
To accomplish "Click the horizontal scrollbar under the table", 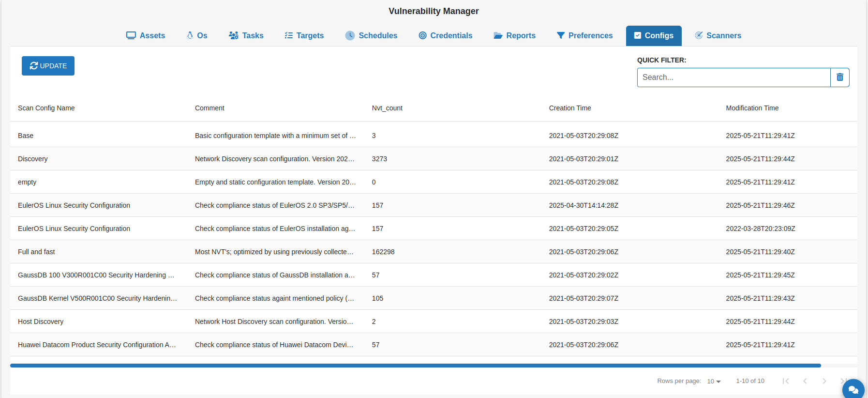I will pos(415,366).
